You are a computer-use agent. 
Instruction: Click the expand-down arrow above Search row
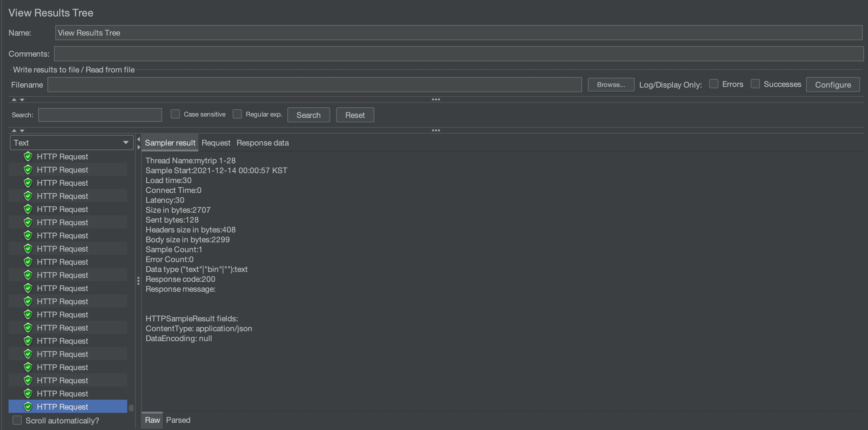coord(22,100)
